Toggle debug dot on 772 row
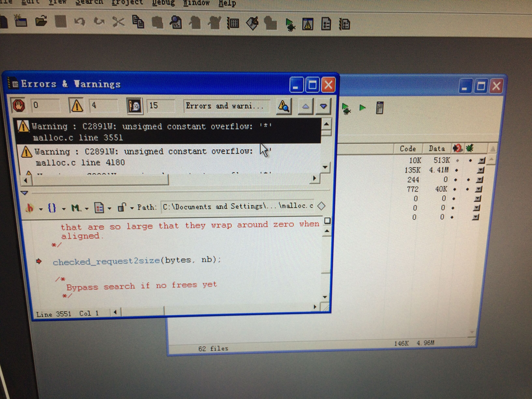Screen dimensions: 532x399 pos(467,189)
